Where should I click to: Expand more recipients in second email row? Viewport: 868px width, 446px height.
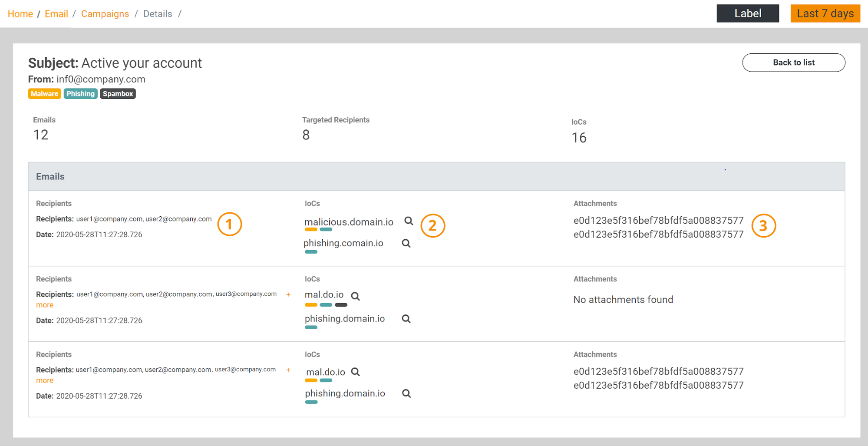click(45, 305)
